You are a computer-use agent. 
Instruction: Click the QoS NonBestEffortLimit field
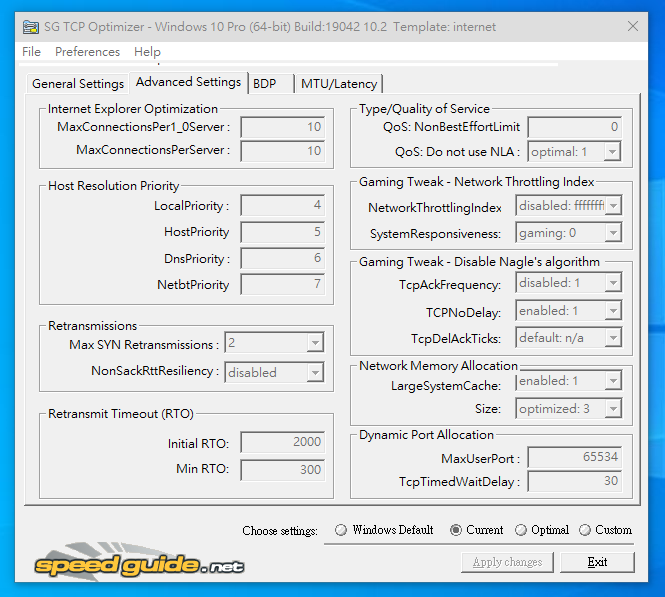pos(575,127)
